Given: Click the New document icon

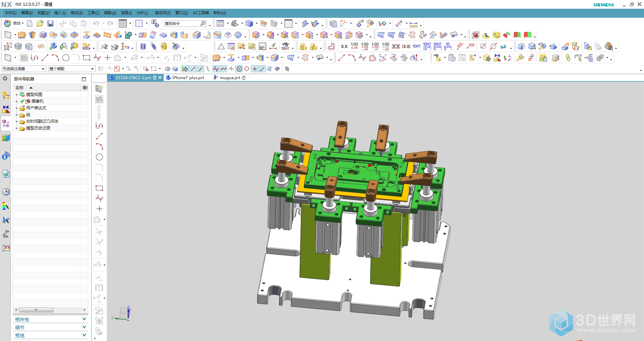Looking at the screenshot, I should click(30, 23).
